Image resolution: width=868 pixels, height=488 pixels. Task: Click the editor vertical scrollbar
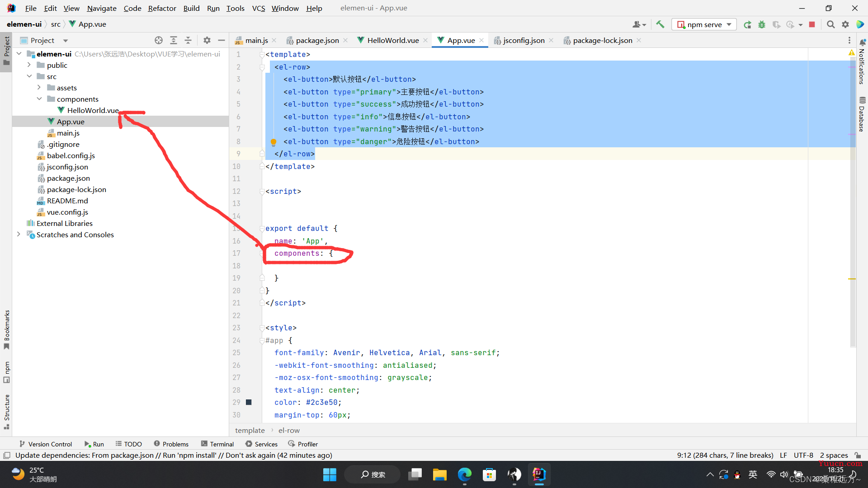[x=853, y=203]
